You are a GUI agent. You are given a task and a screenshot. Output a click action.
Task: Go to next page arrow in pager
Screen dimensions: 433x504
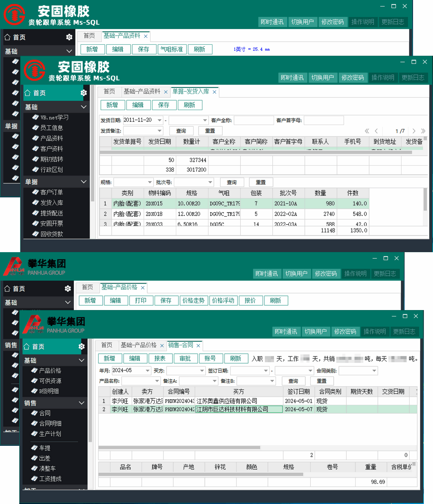[x=414, y=131]
